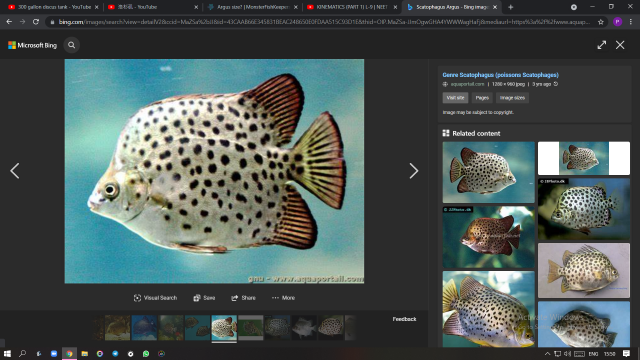
Task: Open the Windows Start menu
Action: 7,354
